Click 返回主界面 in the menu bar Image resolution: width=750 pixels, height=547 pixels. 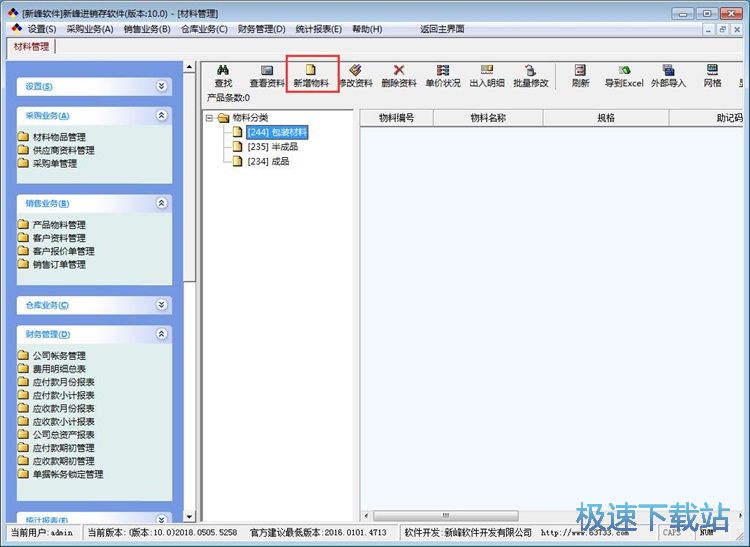pos(442,29)
